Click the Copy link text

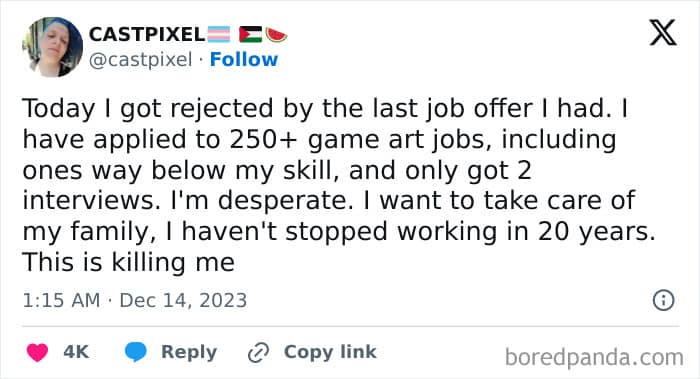click(x=330, y=352)
